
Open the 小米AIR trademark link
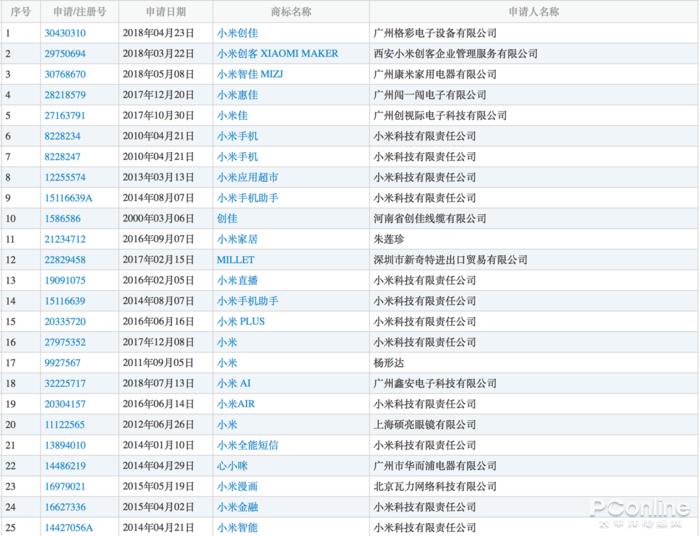pyautogui.click(x=236, y=404)
